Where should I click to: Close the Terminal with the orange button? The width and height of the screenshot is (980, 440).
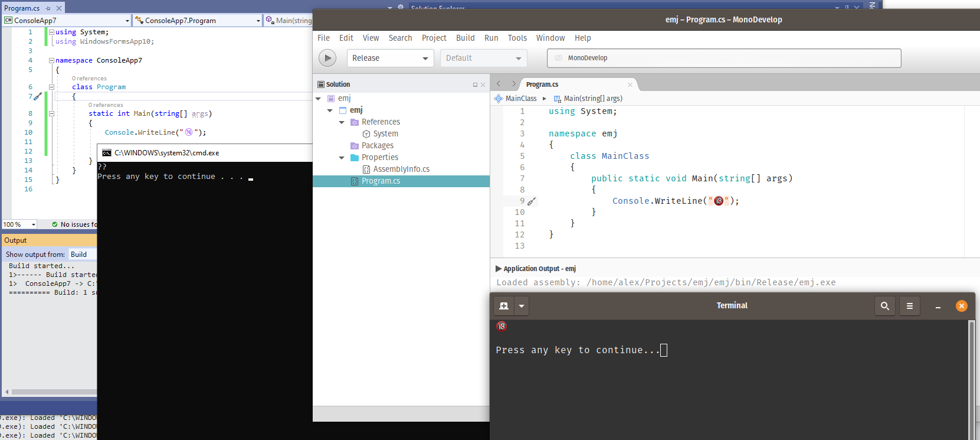pos(962,306)
